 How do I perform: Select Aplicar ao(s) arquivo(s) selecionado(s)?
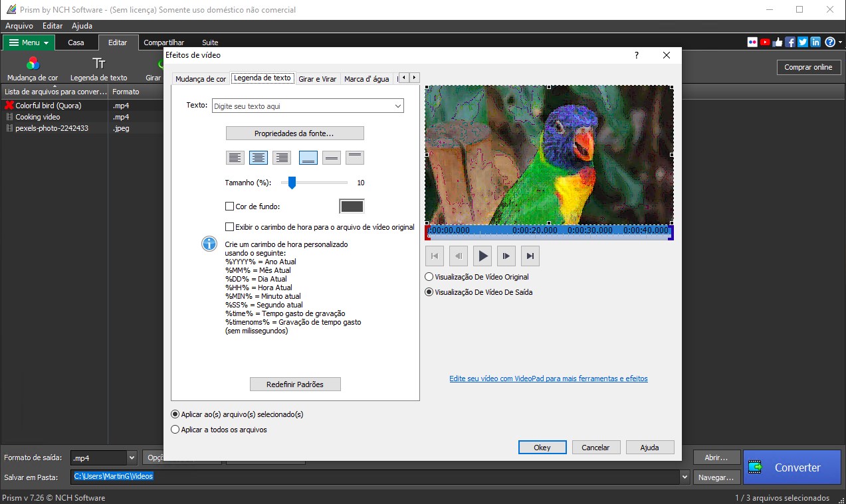pos(175,414)
